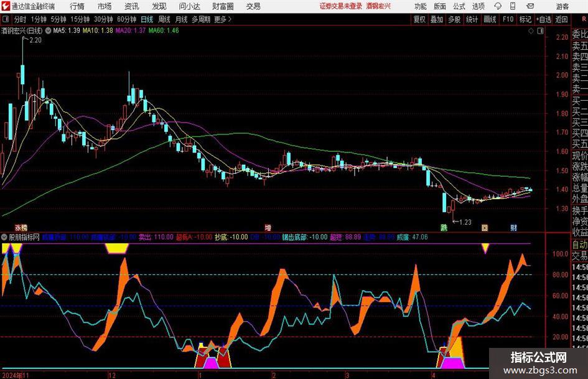This screenshot has height=379, width=588.
Task: Click the 抄底 -10.00 indicator value
Action: point(231,237)
